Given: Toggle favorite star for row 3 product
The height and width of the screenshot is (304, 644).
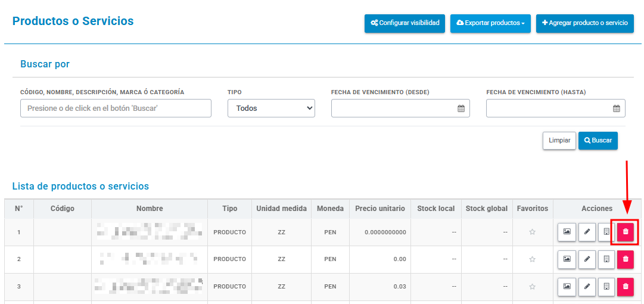Looking at the screenshot, I should [x=532, y=287].
